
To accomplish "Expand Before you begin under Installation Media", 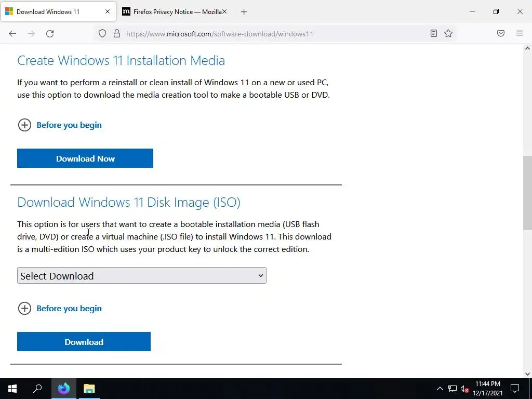I will pos(60,125).
